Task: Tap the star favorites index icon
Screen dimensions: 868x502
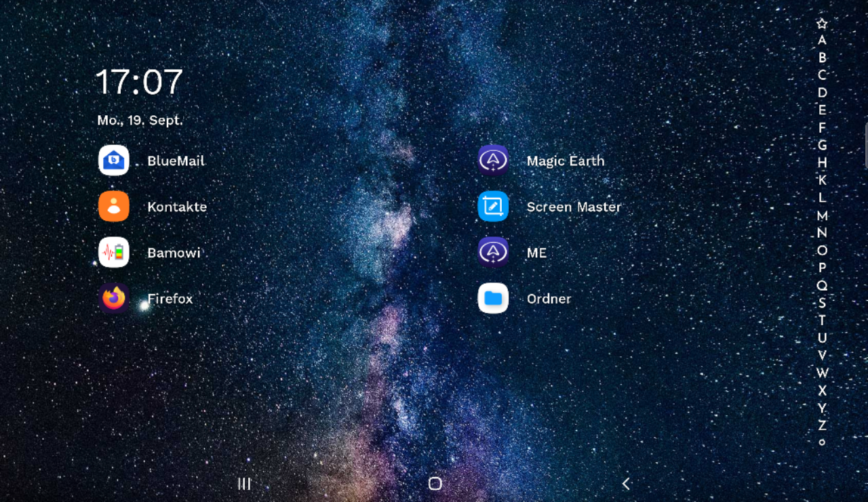Action: click(x=822, y=24)
